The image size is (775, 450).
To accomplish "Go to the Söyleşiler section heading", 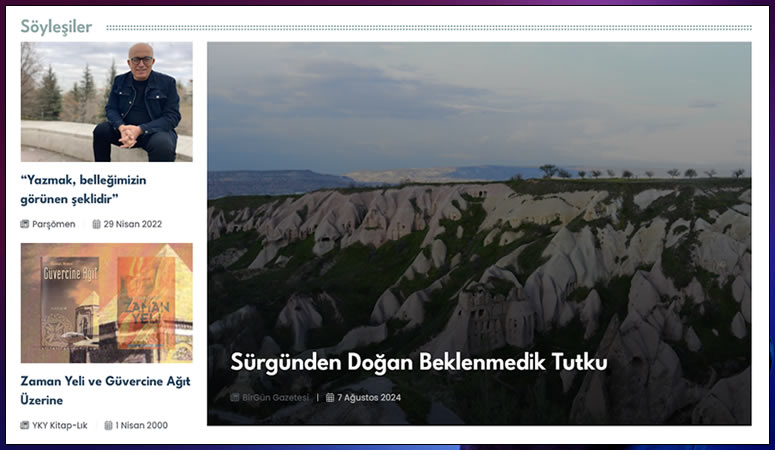I will pyautogui.click(x=56, y=27).
